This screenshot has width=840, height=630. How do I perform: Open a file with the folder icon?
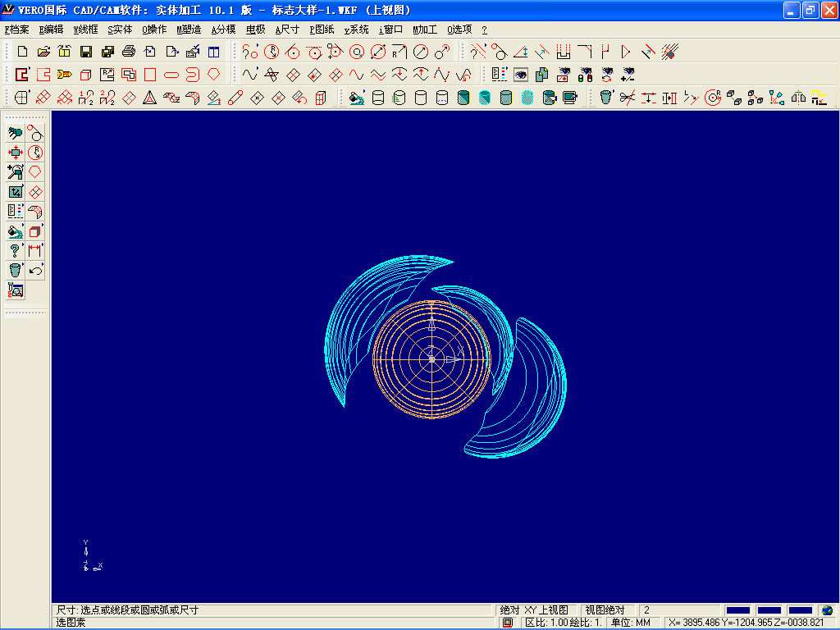tap(43, 52)
